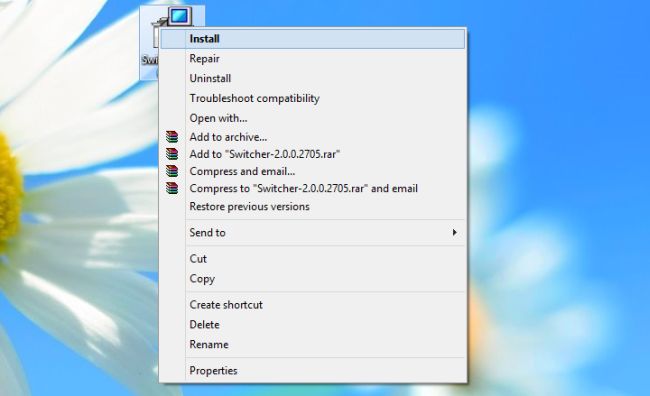Click the WinRAR icon beside Compress and email...
Screen dimensions: 650x396
click(172, 171)
